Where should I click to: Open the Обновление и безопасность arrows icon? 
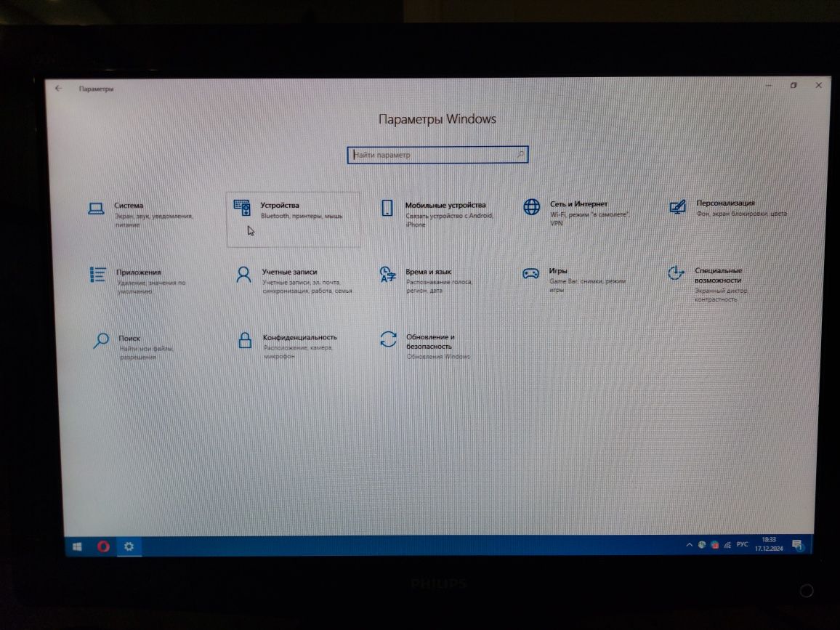click(x=389, y=339)
